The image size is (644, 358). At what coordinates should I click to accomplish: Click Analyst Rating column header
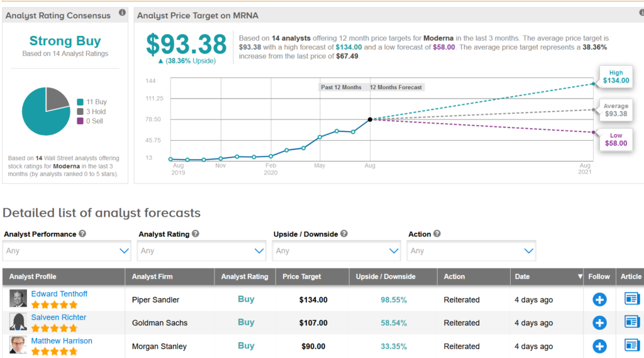(245, 277)
